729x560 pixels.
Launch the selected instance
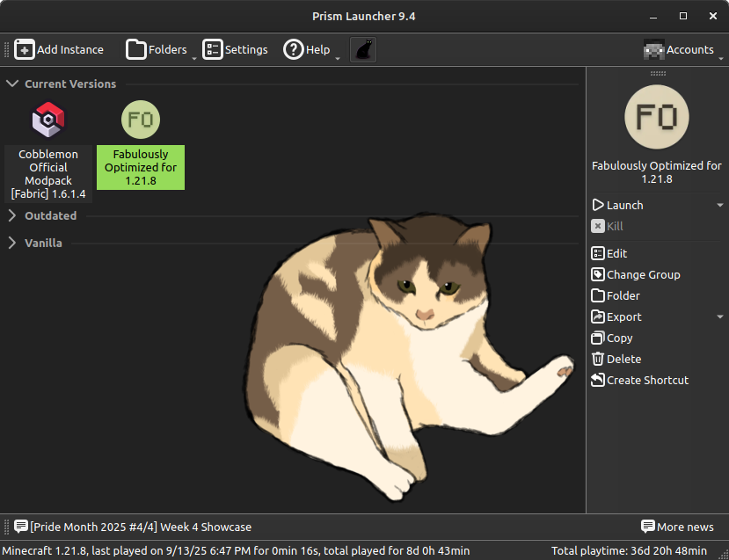(x=624, y=205)
